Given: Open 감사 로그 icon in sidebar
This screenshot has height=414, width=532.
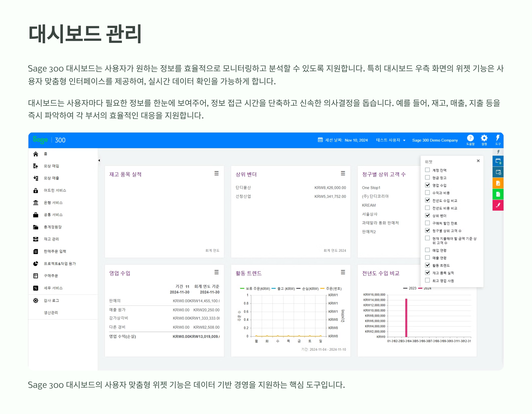Looking at the screenshot, I should (36, 301).
